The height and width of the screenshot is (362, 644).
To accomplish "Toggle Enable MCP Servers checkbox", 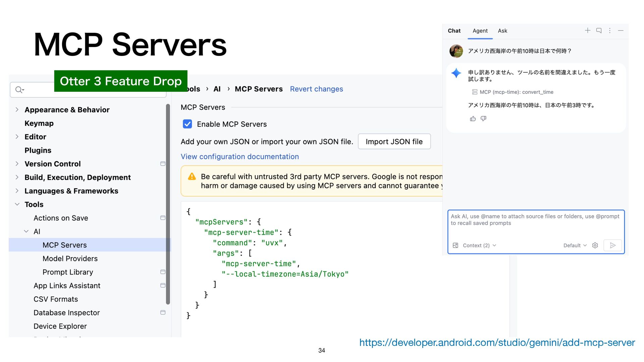I will point(187,124).
